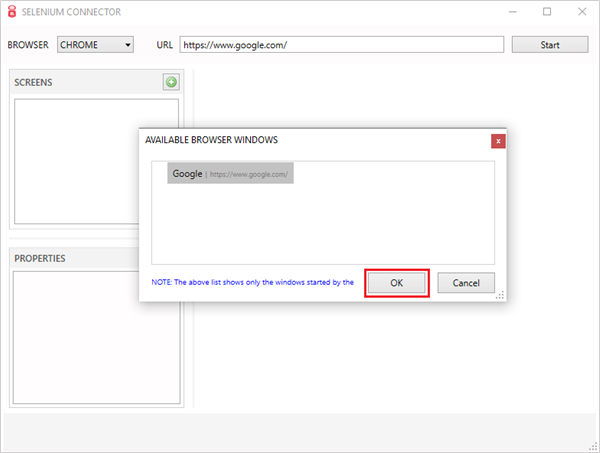Confirm with the OK button
600x453 pixels.
point(397,283)
